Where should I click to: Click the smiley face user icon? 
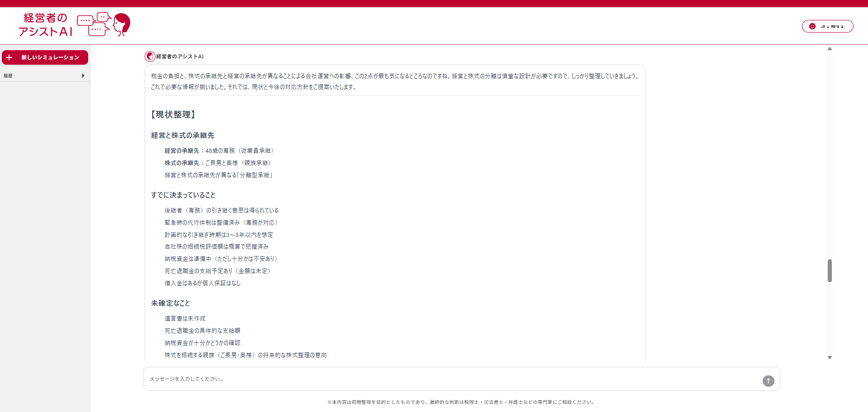coord(812,26)
